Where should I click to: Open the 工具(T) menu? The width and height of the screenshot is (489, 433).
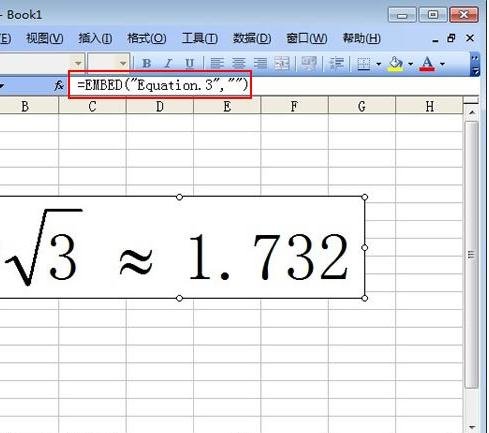200,38
